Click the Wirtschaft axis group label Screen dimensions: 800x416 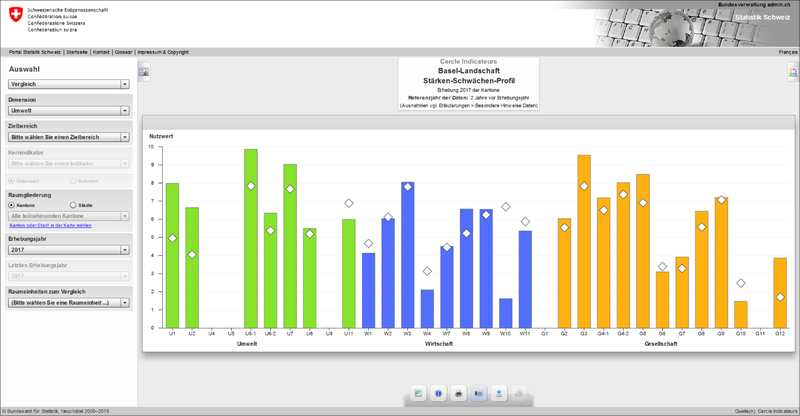[439, 344]
